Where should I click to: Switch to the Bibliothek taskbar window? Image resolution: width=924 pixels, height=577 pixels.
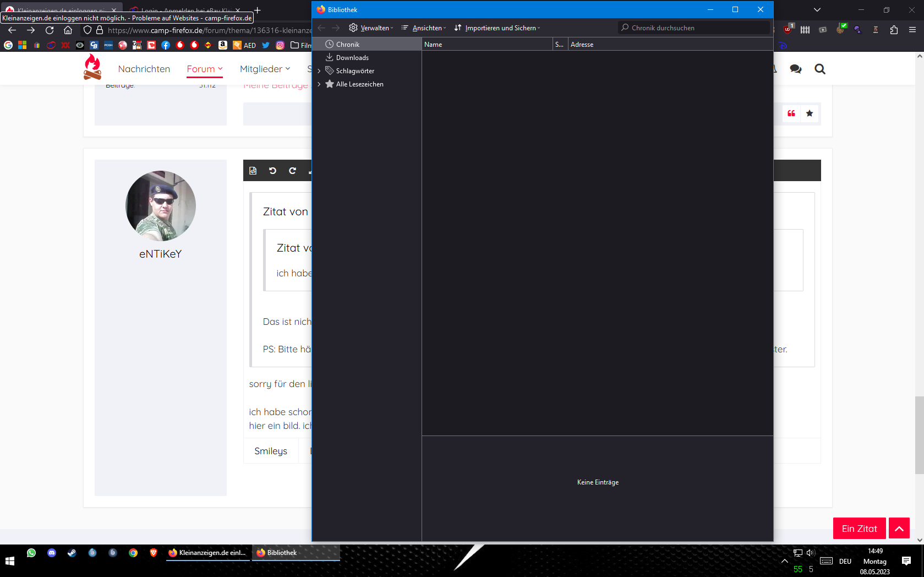coord(296,553)
